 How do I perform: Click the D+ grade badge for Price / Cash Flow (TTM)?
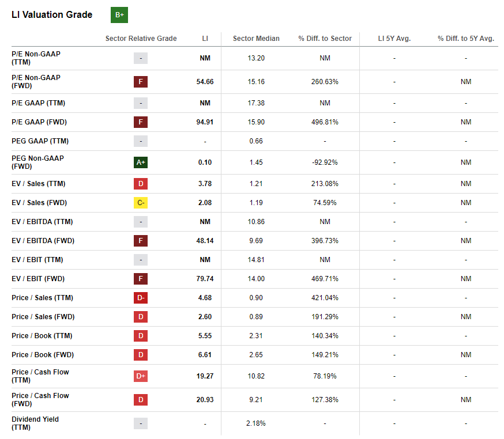click(x=141, y=376)
